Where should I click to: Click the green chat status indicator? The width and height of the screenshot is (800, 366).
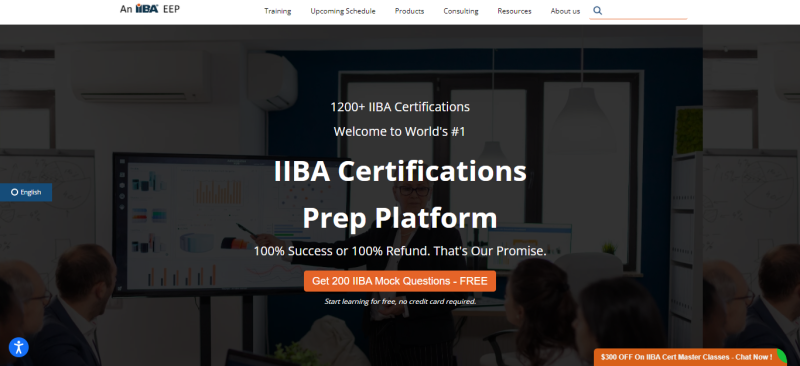(x=782, y=355)
